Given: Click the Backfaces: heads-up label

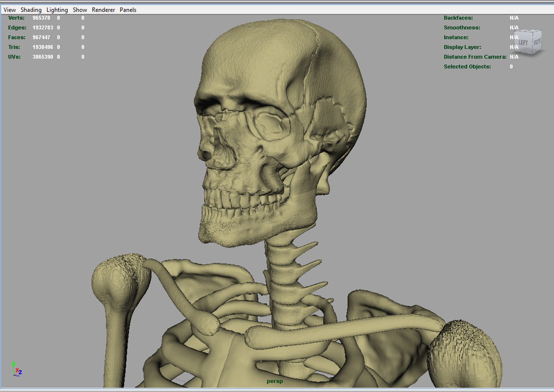Looking at the screenshot, I should click(458, 18).
